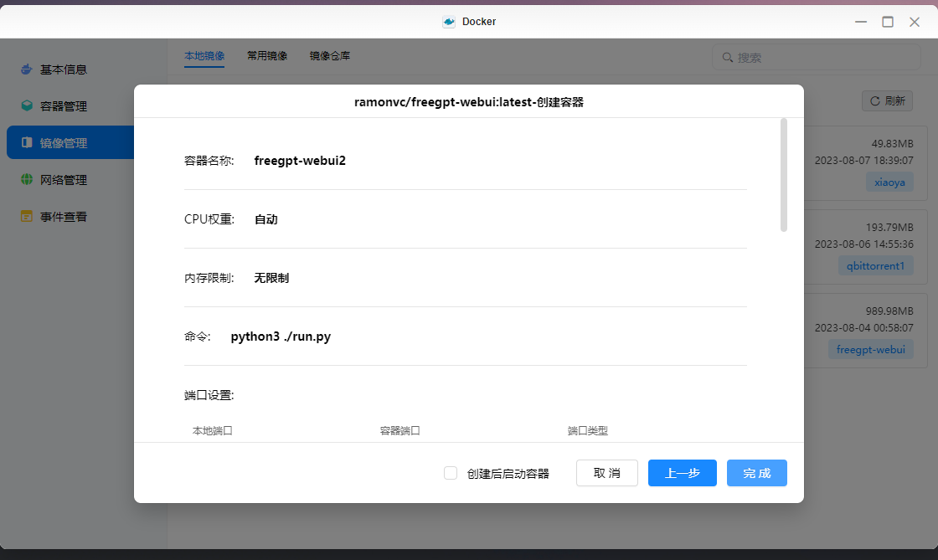Select the qbittorrent1 container tag
Screen dimensions: 938x560
click(x=875, y=266)
